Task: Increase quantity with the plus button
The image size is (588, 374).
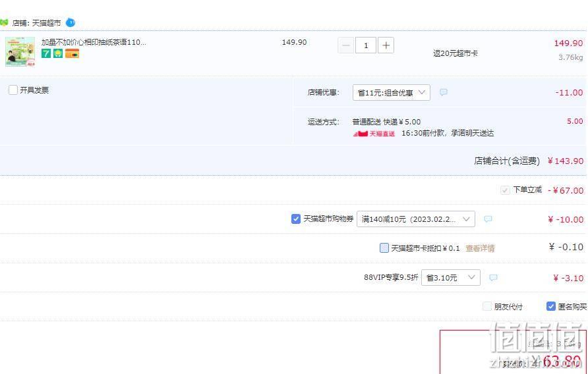Action: tap(386, 45)
